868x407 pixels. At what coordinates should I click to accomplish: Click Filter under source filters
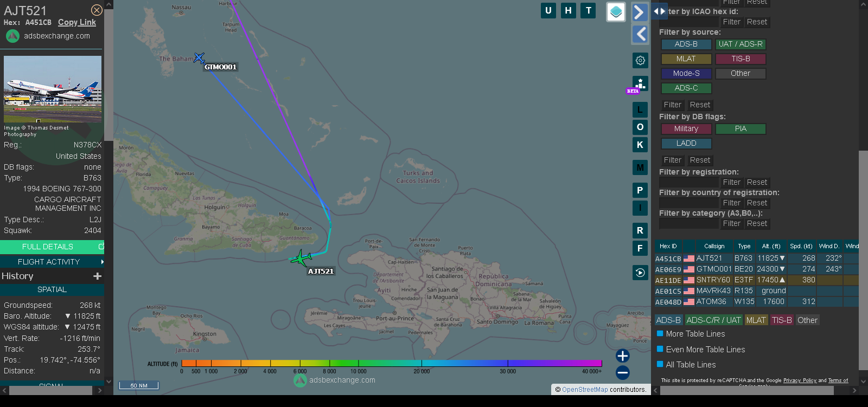click(673, 105)
